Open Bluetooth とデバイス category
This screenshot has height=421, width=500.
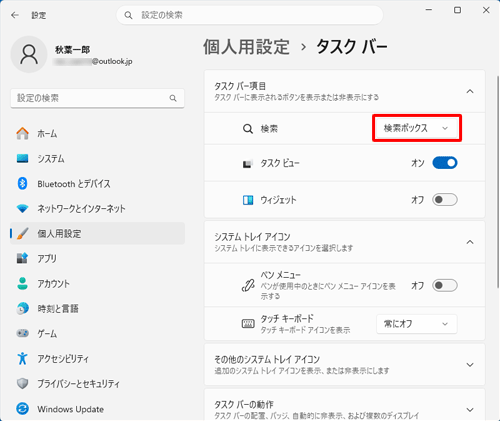(x=97, y=184)
